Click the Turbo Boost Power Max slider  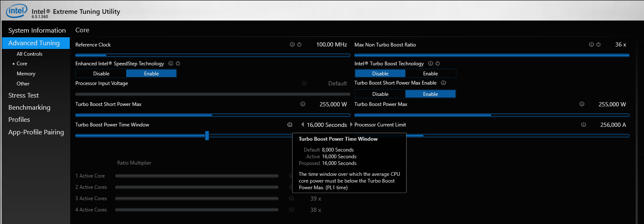tap(492, 115)
